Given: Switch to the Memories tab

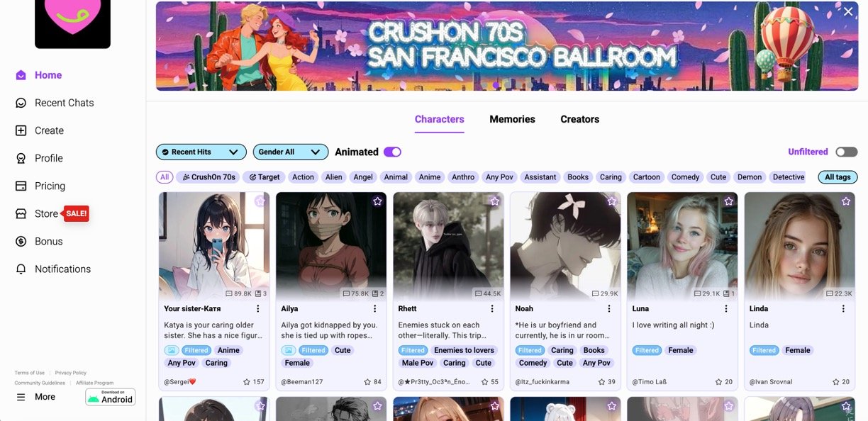Looking at the screenshot, I should point(512,119).
